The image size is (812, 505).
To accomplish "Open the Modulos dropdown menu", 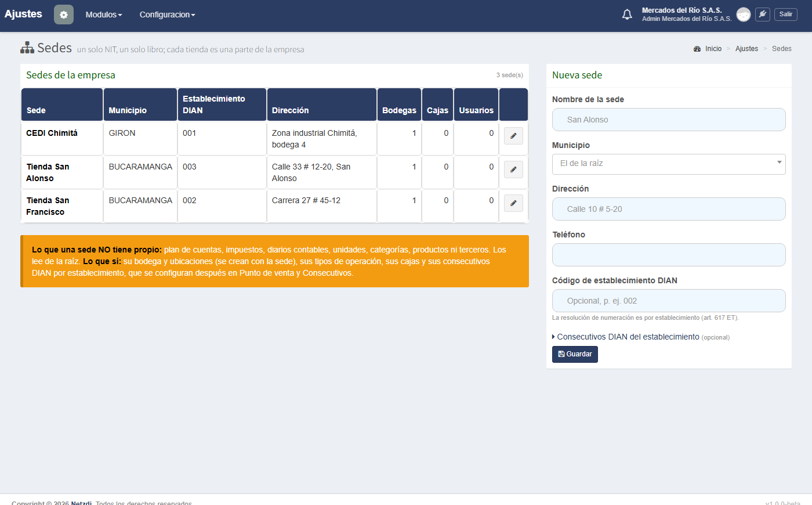I will 104,15.
